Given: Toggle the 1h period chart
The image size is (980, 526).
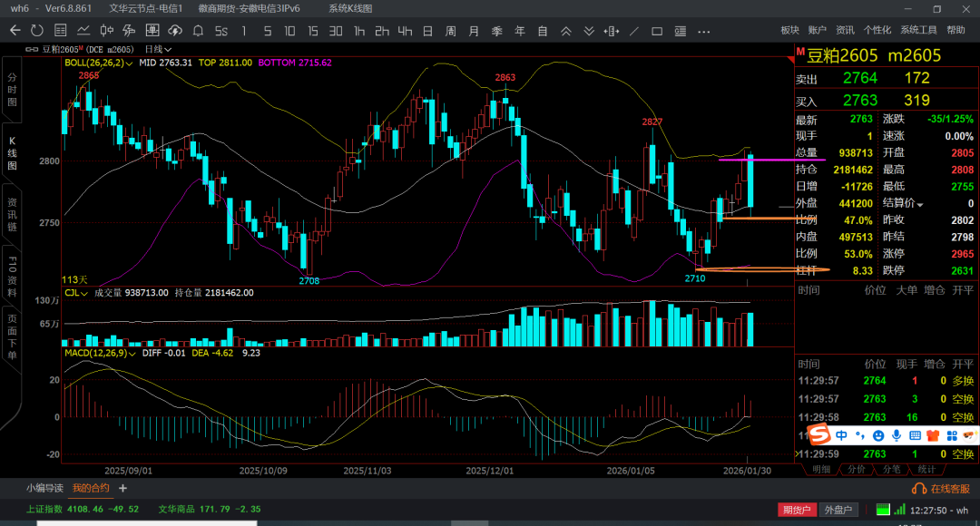Looking at the screenshot, I should [359, 31].
